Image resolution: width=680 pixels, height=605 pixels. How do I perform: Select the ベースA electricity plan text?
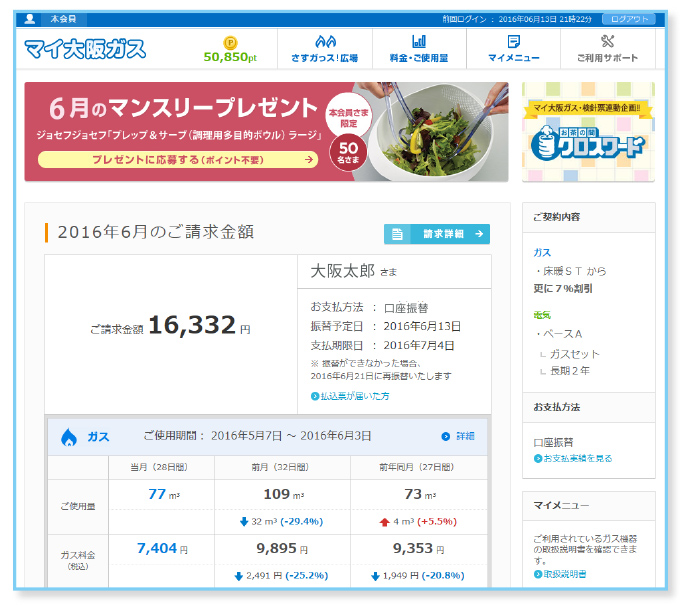tap(562, 334)
